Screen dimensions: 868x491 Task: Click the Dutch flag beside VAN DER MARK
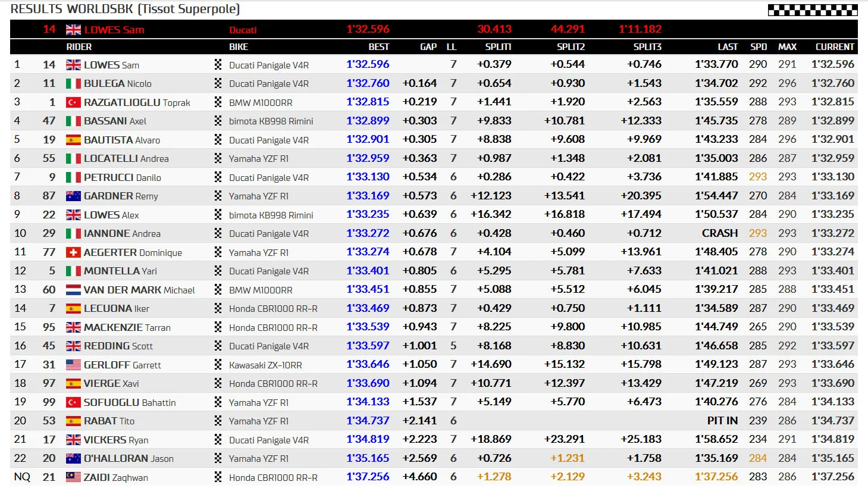(x=73, y=290)
